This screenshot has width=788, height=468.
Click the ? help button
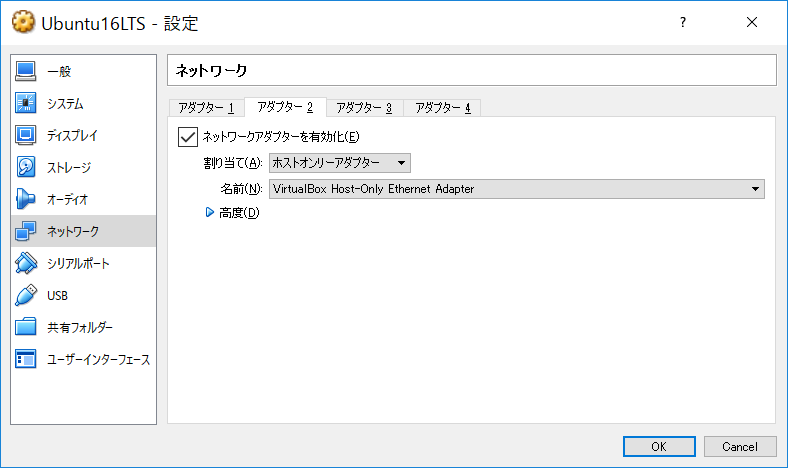(x=682, y=22)
